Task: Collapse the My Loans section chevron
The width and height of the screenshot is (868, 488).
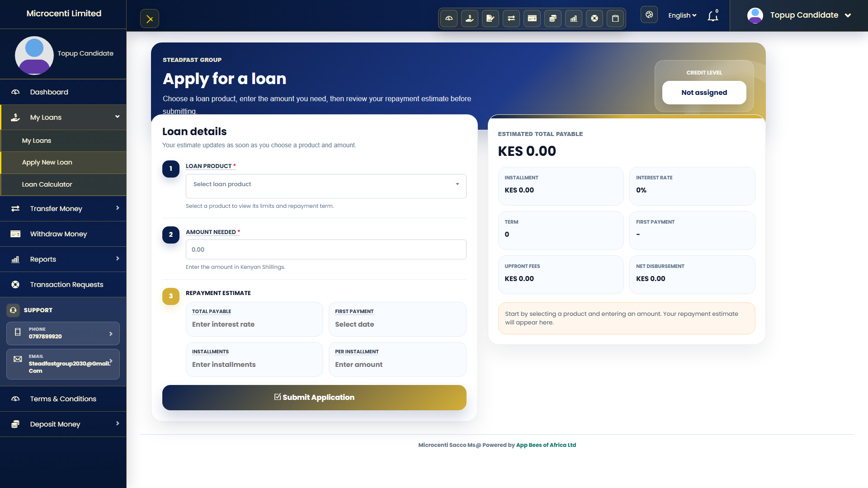Action: coord(118,117)
